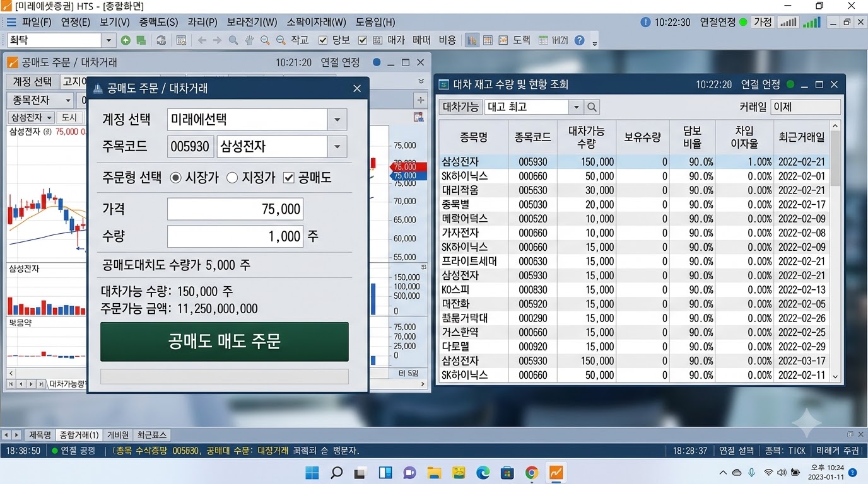Toggle the 당보 checkbox in toolbar

tap(323, 40)
